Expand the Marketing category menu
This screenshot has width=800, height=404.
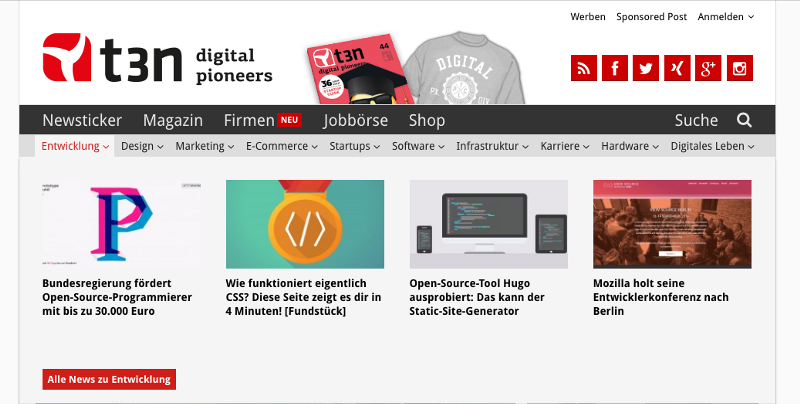pos(205,146)
